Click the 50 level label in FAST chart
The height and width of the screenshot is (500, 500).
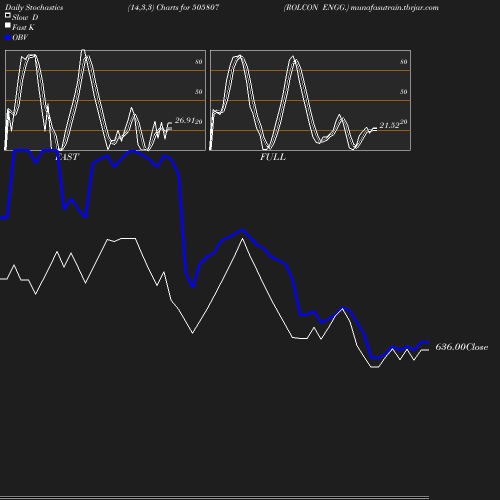coord(199,92)
